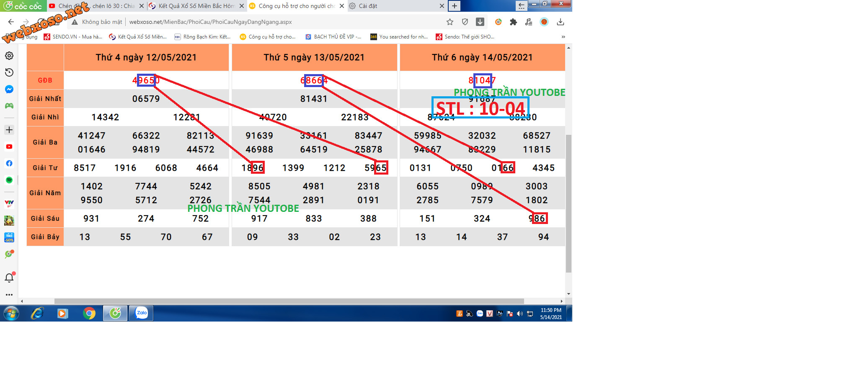The image size is (868, 381).
Task: Open browsing history in sidebar
Action: pos(9,72)
